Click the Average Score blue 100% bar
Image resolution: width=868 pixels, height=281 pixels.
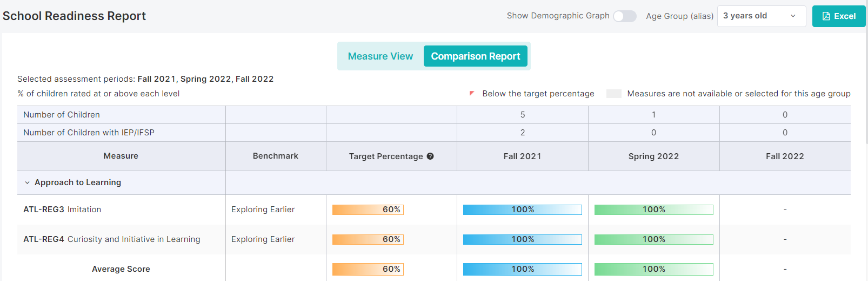point(522,269)
